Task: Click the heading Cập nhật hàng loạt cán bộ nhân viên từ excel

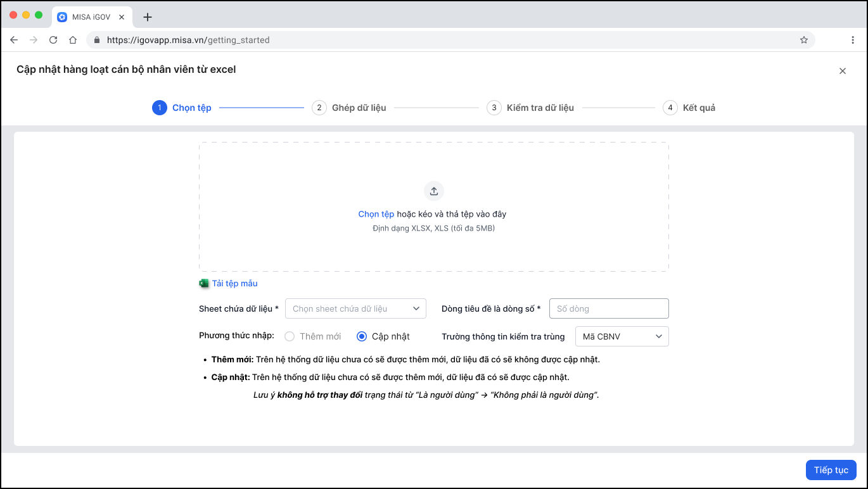Action: pyautogui.click(x=126, y=70)
